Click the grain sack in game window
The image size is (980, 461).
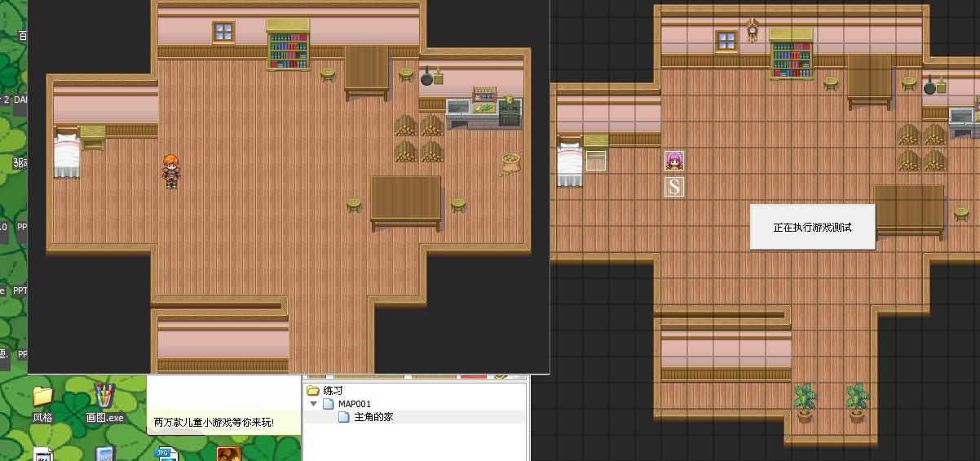pyautogui.click(x=511, y=163)
